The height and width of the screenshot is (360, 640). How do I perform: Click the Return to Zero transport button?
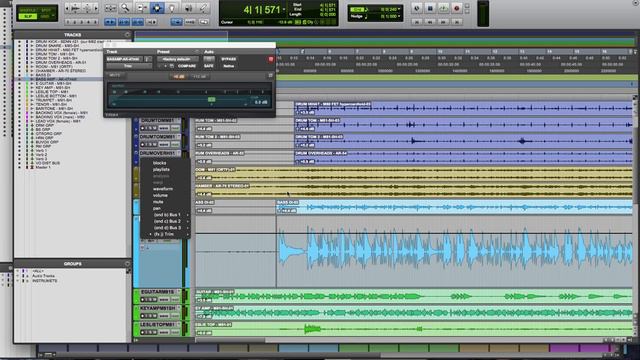(x=416, y=22)
